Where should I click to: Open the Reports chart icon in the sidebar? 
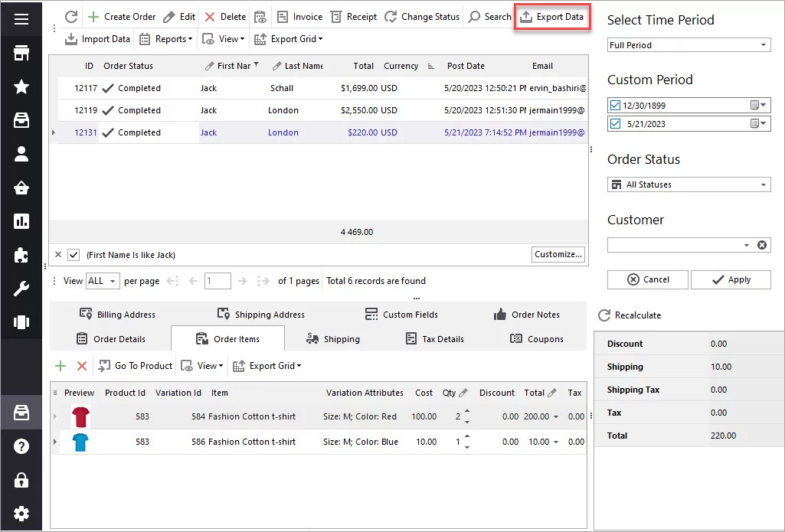pyautogui.click(x=21, y=222)
